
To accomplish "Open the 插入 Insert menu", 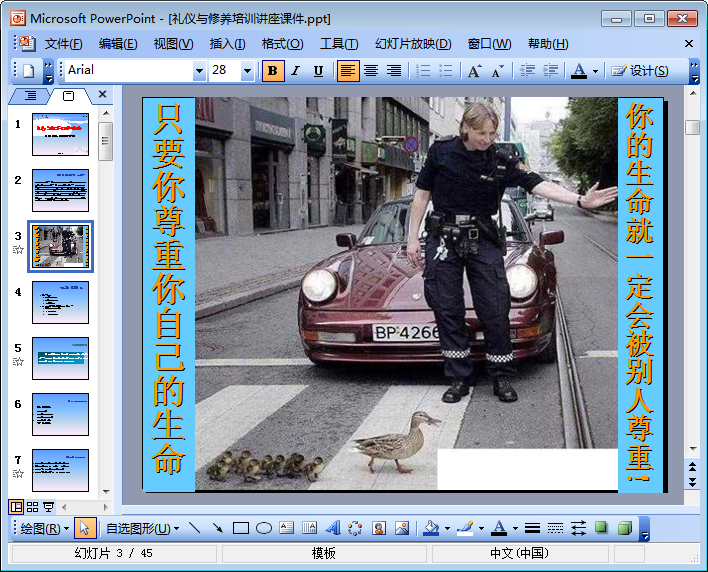I will point(227,44).
